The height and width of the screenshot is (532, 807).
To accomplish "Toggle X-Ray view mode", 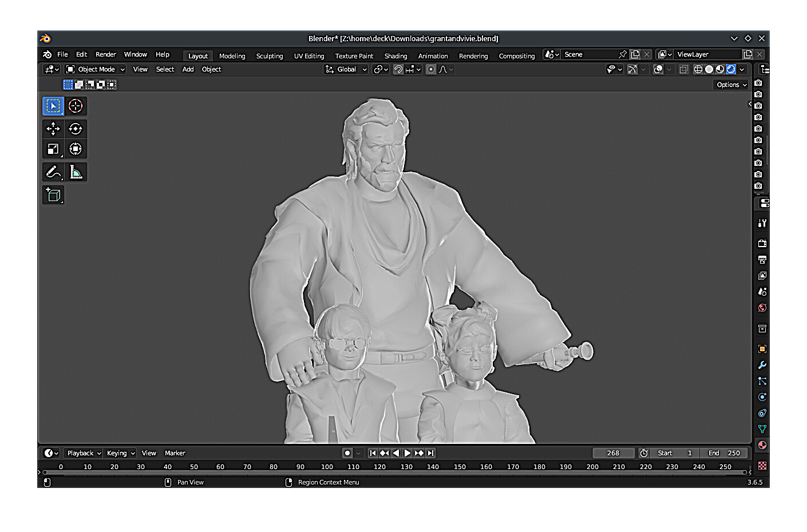I will point(683,69).
